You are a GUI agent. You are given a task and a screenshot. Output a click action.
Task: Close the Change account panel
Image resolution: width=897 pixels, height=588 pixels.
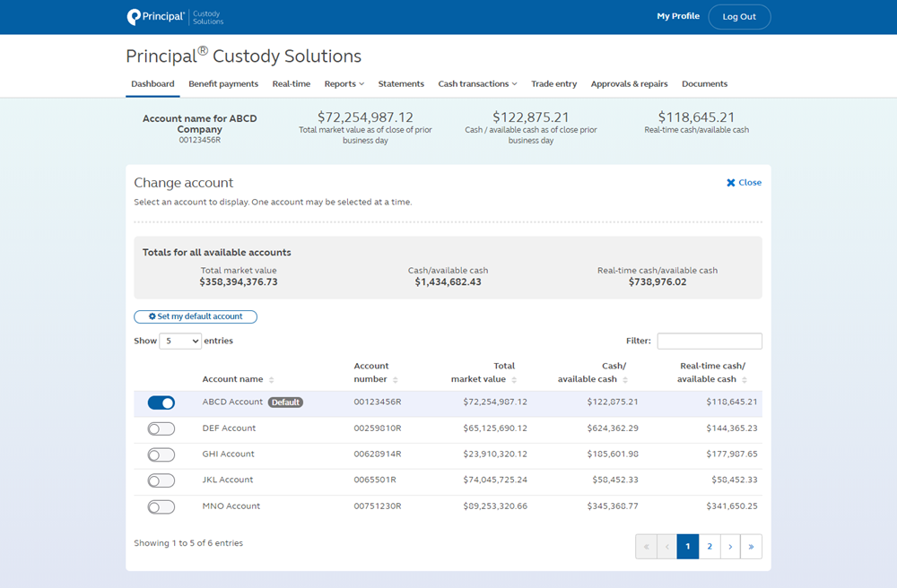tap(744, 182)
